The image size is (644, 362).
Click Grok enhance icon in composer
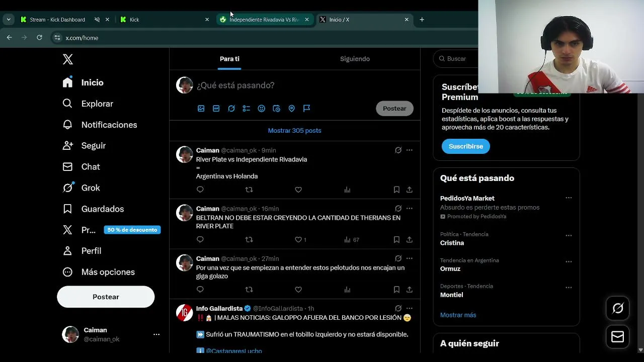point(231,108)
